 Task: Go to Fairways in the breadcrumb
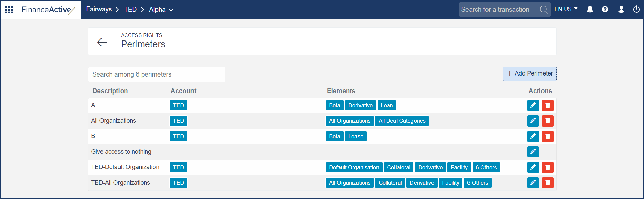[x=99, y=9]
